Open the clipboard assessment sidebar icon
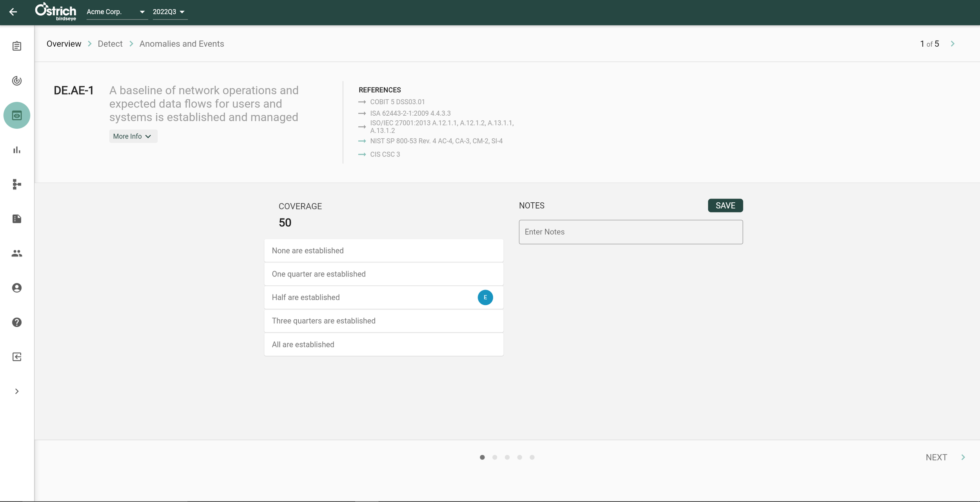Screen dimensions: 980x502 coord(17,46)
